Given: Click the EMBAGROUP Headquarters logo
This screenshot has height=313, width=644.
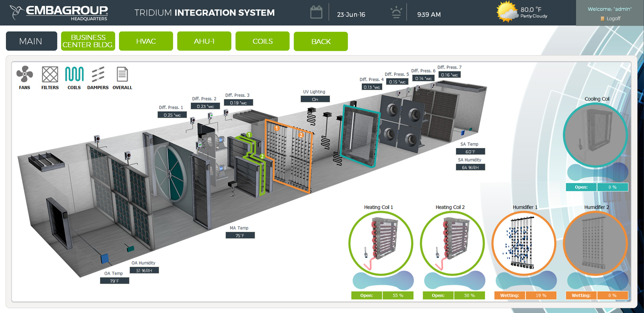Looking at the screenshot, I should [59, 13].
